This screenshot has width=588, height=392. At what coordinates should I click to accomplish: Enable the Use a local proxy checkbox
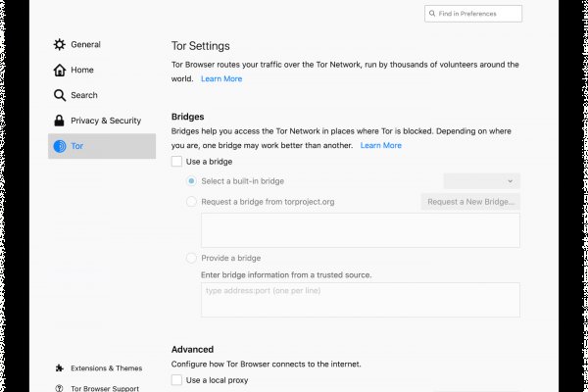176,379
